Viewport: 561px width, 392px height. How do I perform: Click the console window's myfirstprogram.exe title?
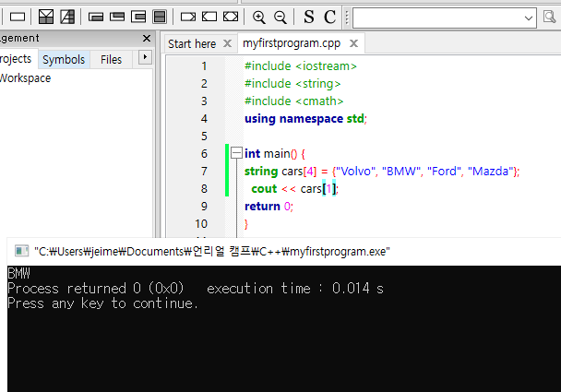point(212,252)
